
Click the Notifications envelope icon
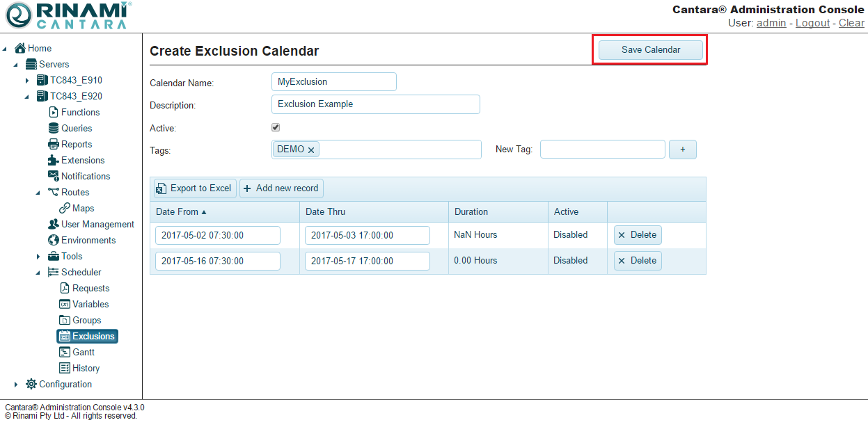pos(54,176)
